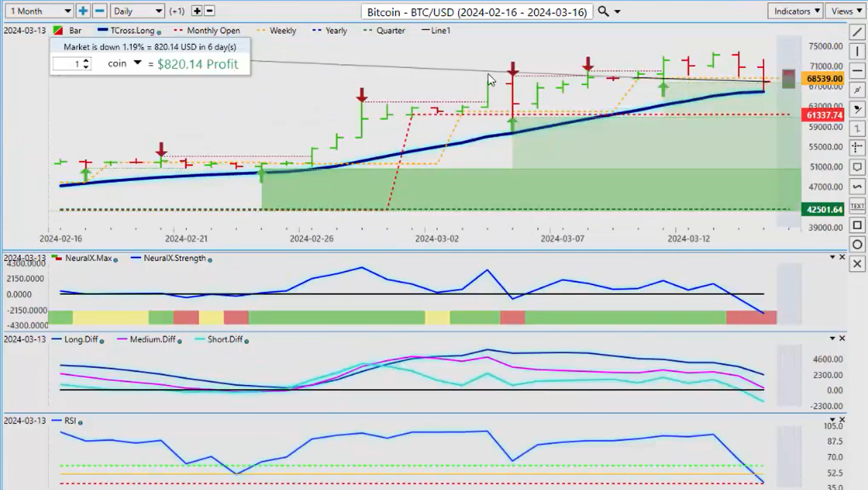868x490 pixels.
Task: Select the dotted crosshair tool
Action: point(857,147)
